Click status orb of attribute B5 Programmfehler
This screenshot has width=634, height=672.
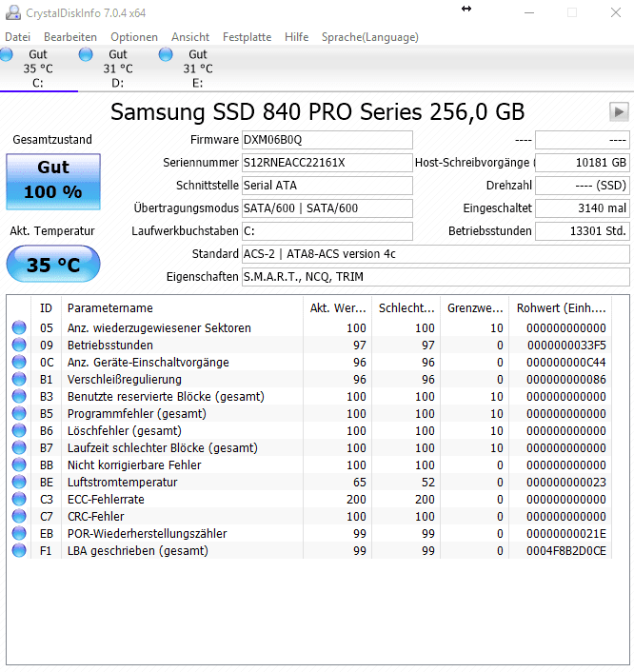click(19, 413)
